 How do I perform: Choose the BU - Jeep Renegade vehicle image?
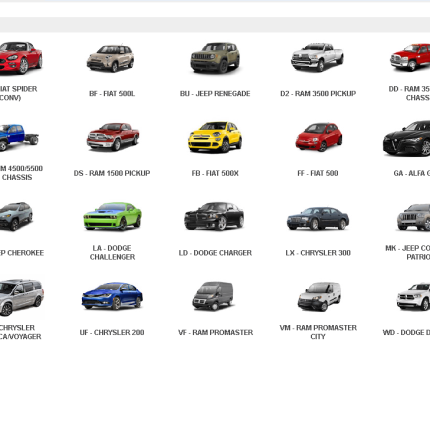point(215,57)
